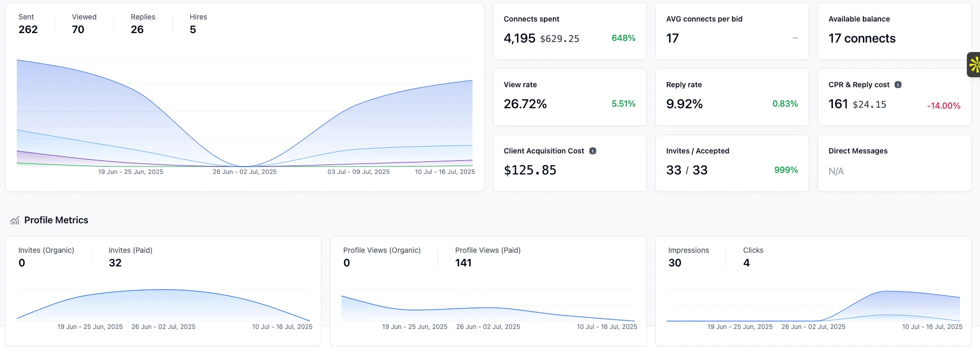Open the Direct Messages card
This screenshot has height=350, width=980.
[894, 163]
